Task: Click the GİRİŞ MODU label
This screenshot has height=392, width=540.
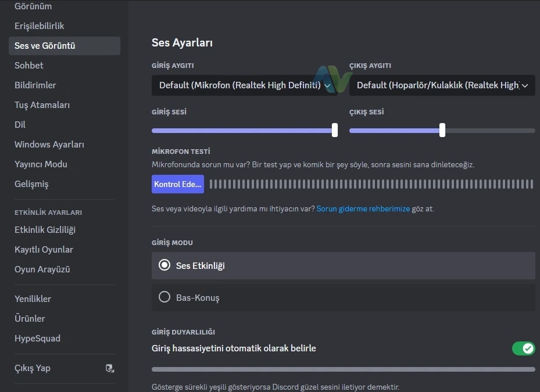Action: tap(172, 243)
